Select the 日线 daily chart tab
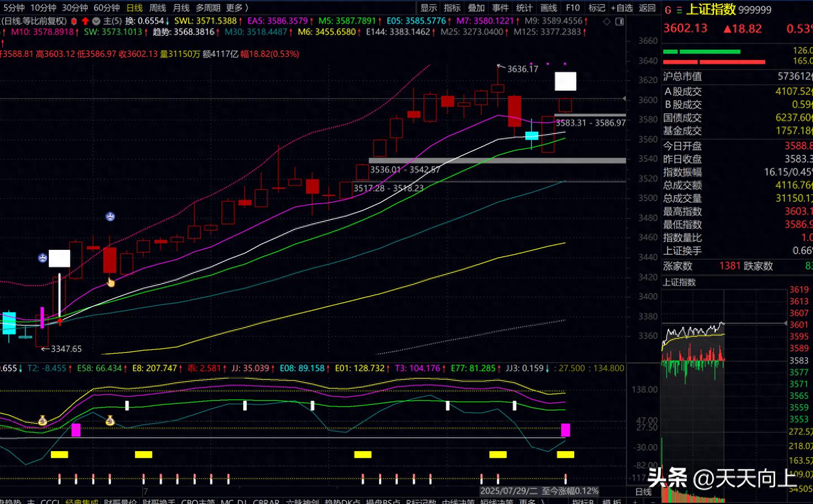The image size is (813, 504). (135, 8)
